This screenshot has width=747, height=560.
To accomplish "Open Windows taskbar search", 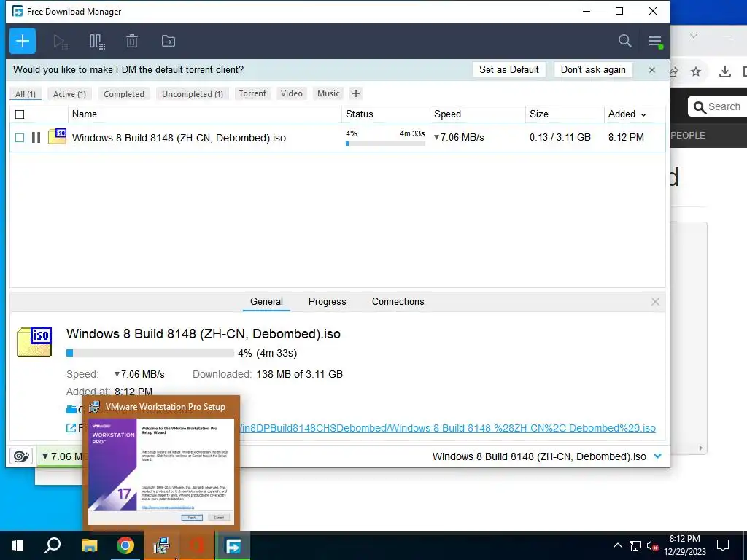I will click(53, 545).
